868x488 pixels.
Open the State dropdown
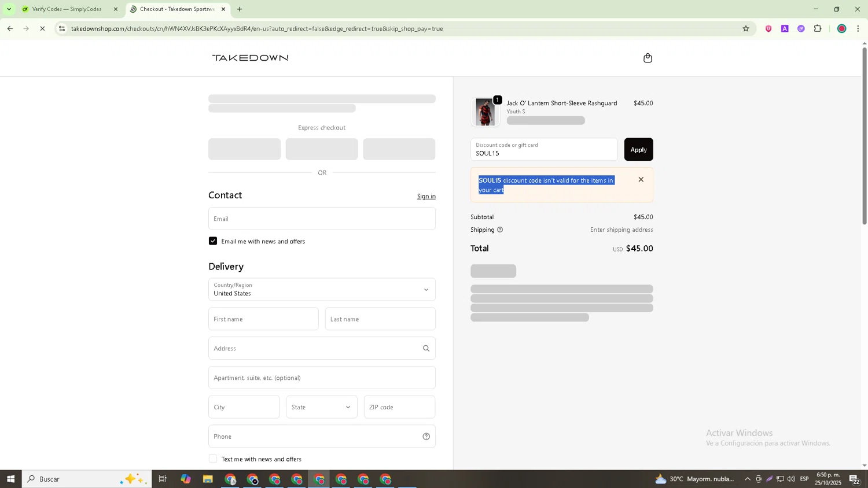tap(322, 407)
